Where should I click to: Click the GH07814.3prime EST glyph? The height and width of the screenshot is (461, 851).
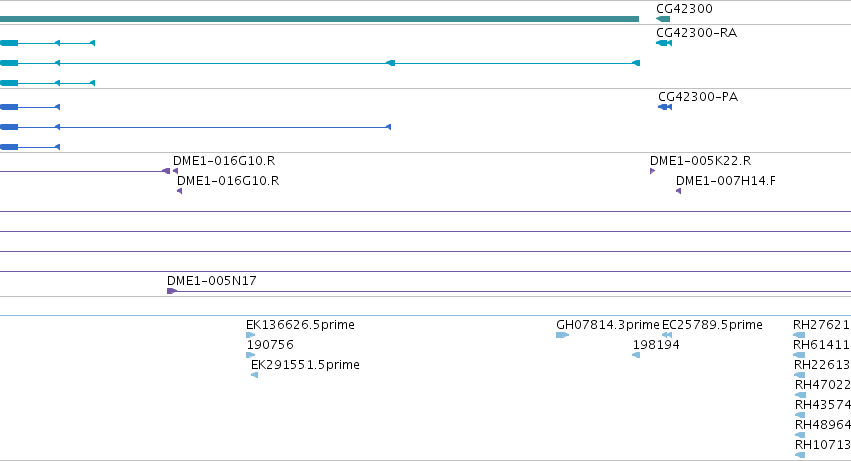point(562,335)
